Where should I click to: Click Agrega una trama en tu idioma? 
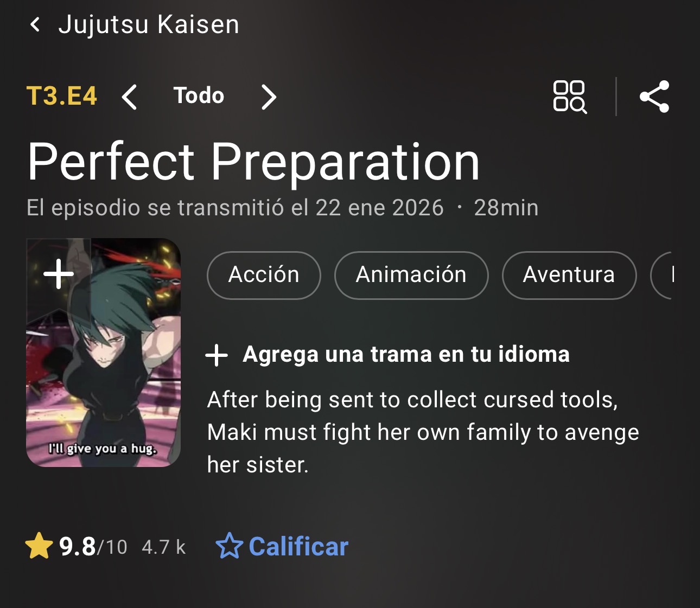tap(406, 355)
